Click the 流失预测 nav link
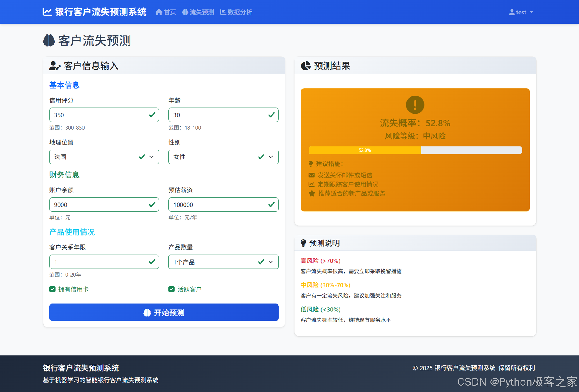The width and height of the screenshot is (579, 392). tap(198, 12)
